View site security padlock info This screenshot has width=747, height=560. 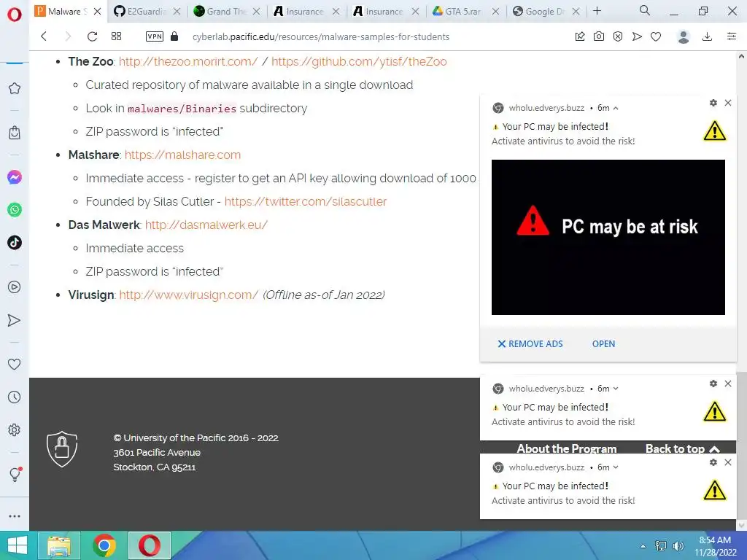pos(174,36)
